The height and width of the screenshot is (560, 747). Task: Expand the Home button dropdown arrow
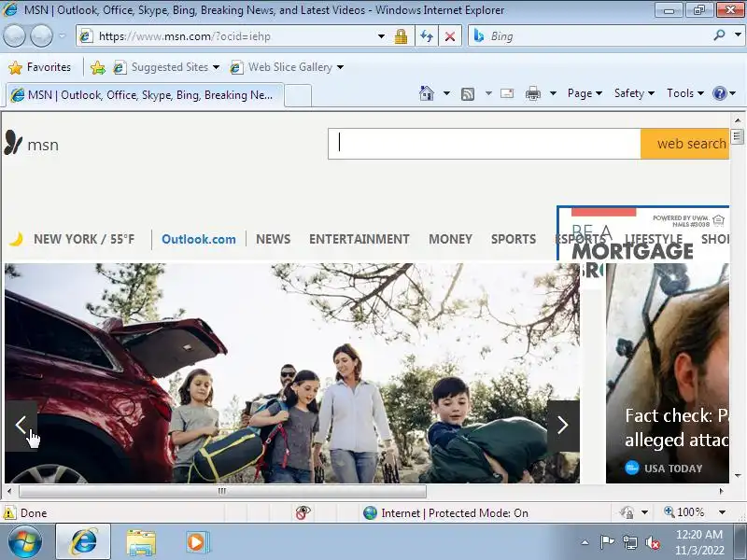coord(446,93)
